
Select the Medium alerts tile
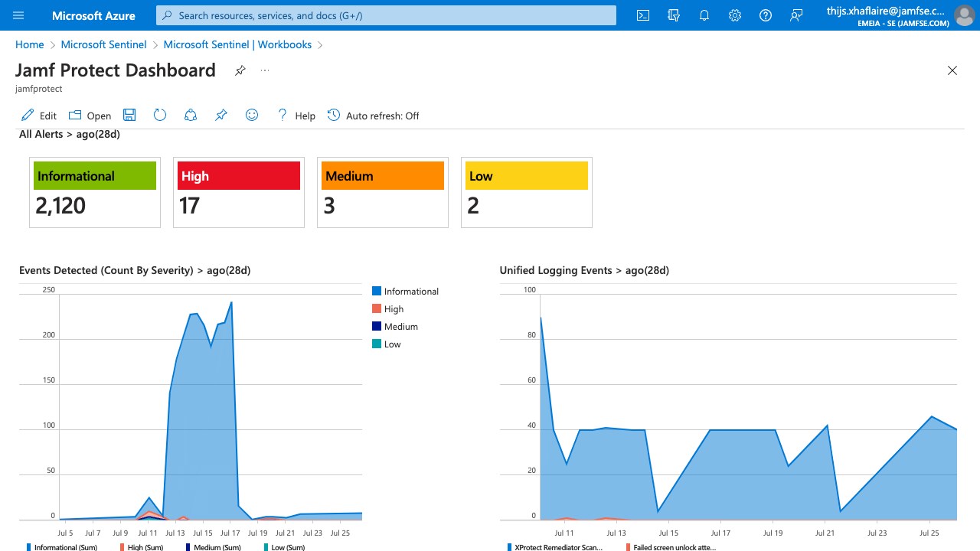[383, 193]
